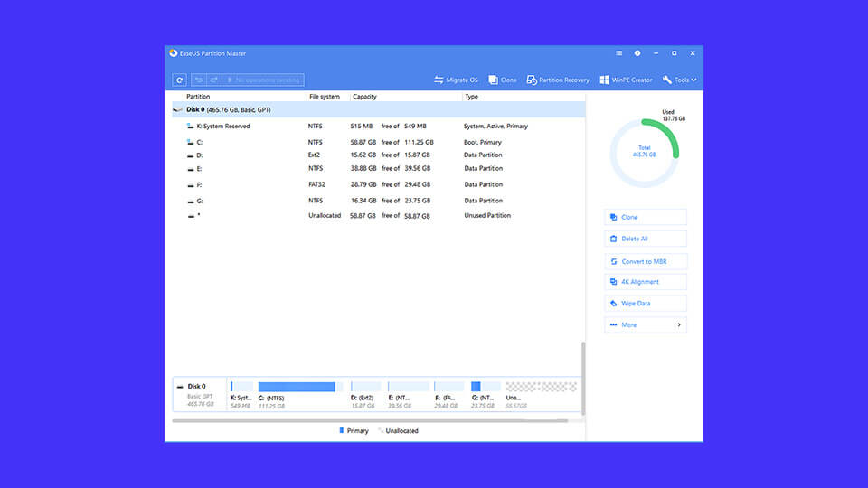The image size is (868, 488).
Task: Collapse the Disk 0 row in the partition list
Action: click(x=379, y=109)
